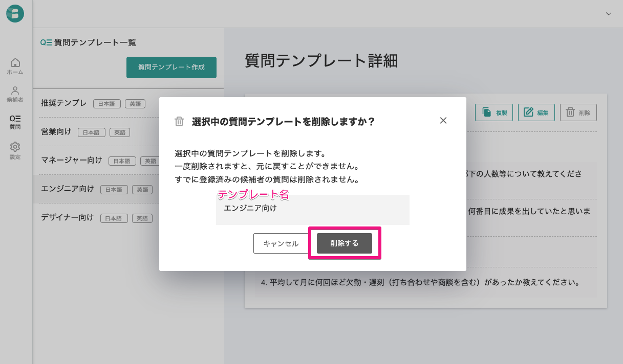Click 日本語 tag on 営業向け row
This screenshot has height=364, width=623.
[x=92, y=132]
